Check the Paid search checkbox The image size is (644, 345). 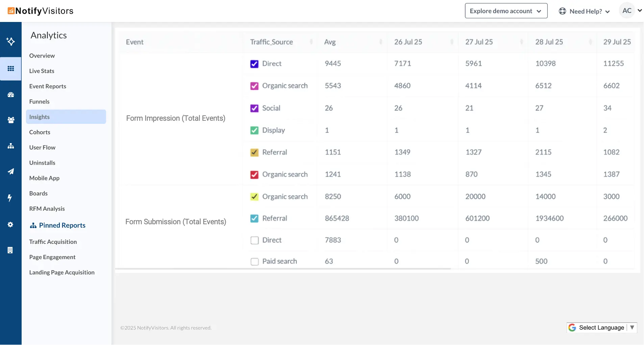254,261
